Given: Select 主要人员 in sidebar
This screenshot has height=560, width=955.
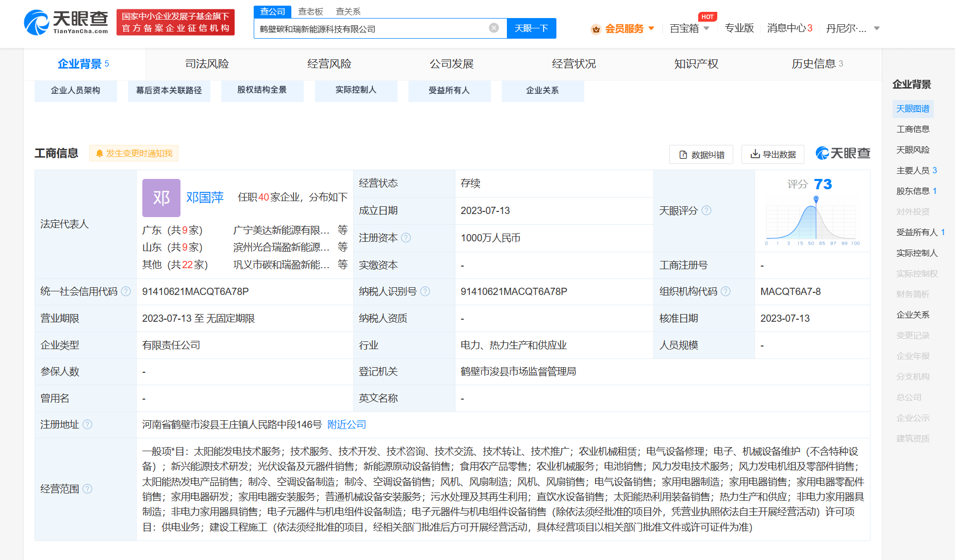Looking at the screenshot, I should [916, 170].
